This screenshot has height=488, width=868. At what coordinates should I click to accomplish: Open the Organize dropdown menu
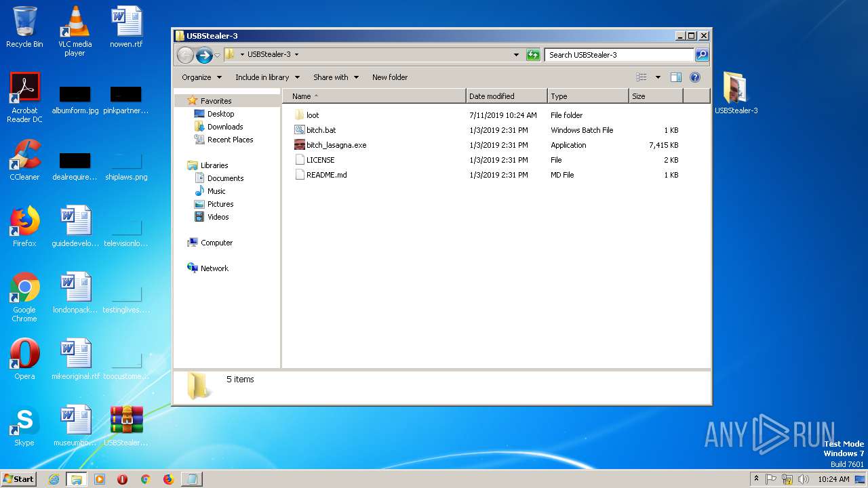coord(201,77)
